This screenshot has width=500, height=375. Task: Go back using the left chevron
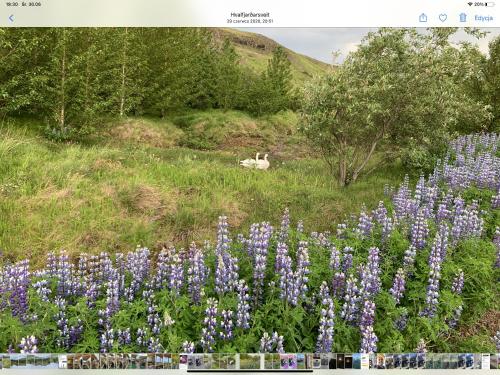point(11,18)
